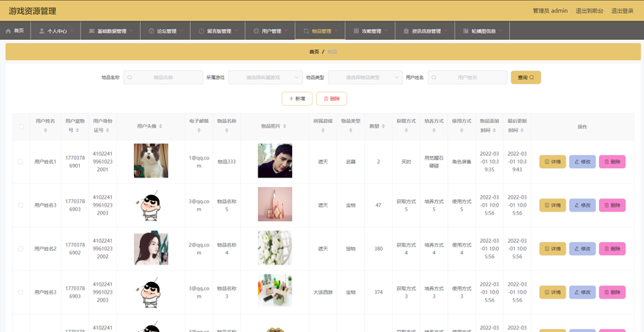644x332 pixels.
Task: Open the 物品类型 filter dropdown
Action: (365, 77)
